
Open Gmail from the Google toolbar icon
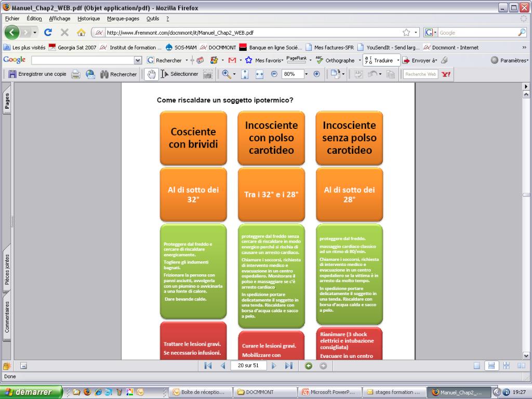point(232,60)
